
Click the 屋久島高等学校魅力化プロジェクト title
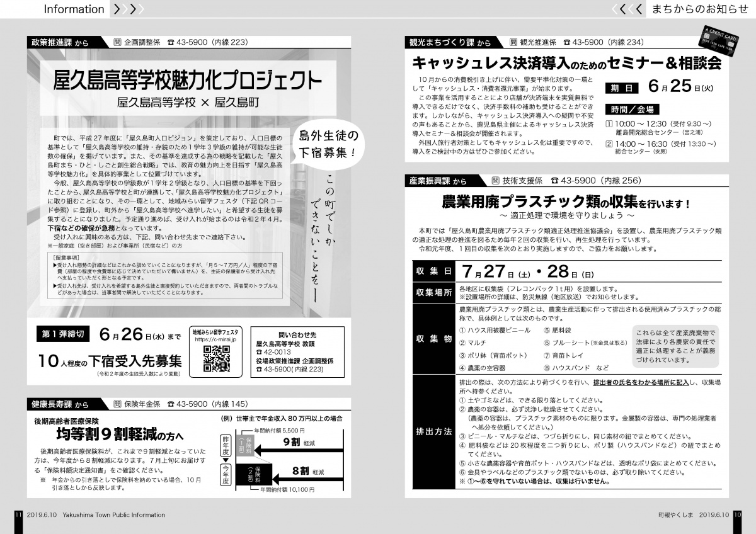[188, 80]
